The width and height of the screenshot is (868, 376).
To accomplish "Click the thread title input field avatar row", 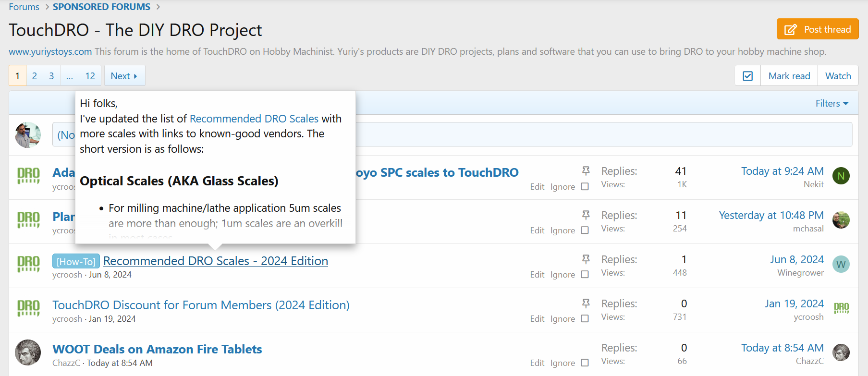I will pyautogui.click(x=452, y=134).
